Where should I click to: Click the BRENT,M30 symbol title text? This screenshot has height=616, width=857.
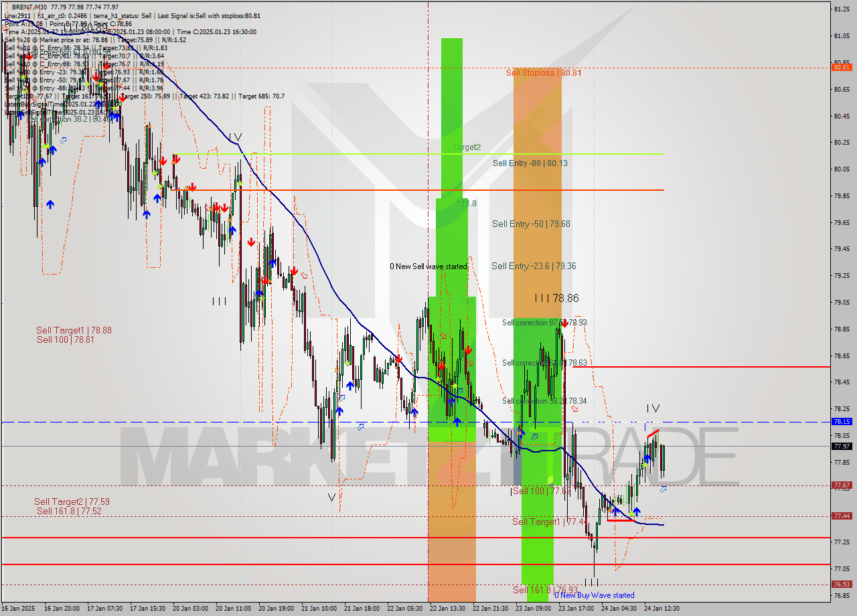tap(31, 7)
